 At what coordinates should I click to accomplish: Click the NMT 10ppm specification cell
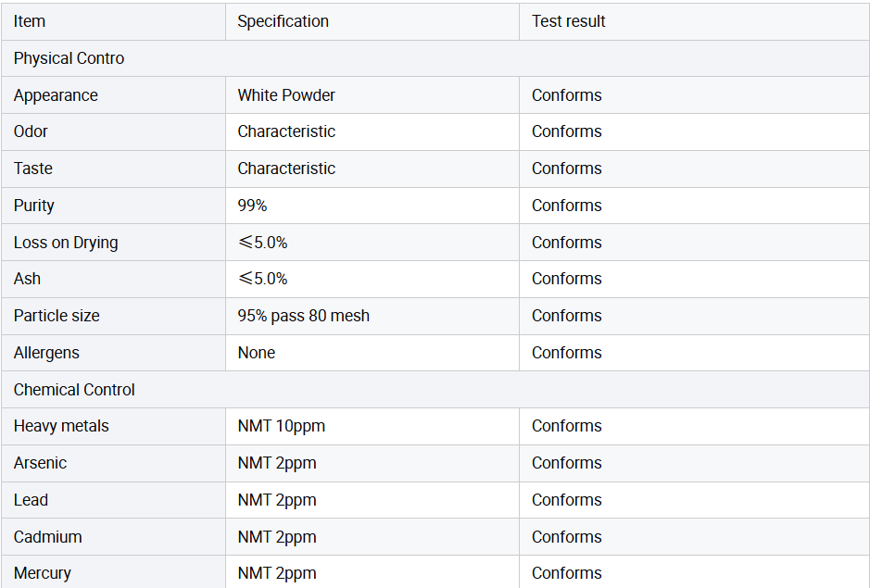coord(281,426)
